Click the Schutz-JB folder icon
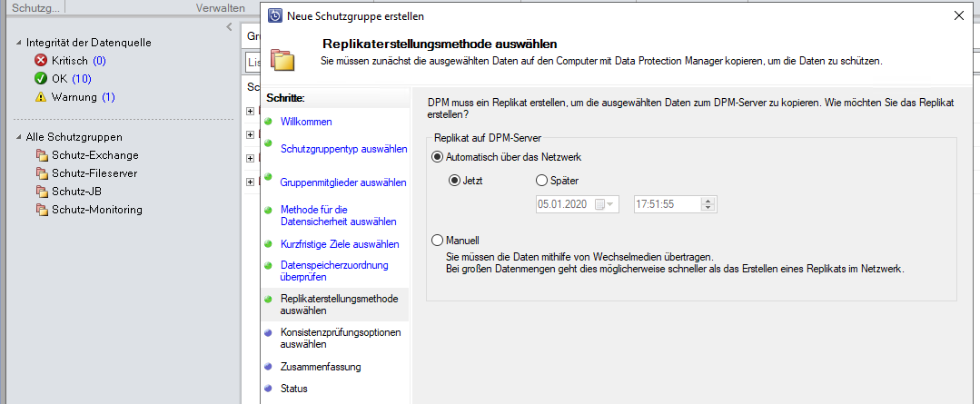Viewport: 980px width, 404px height. coord(42,191)
